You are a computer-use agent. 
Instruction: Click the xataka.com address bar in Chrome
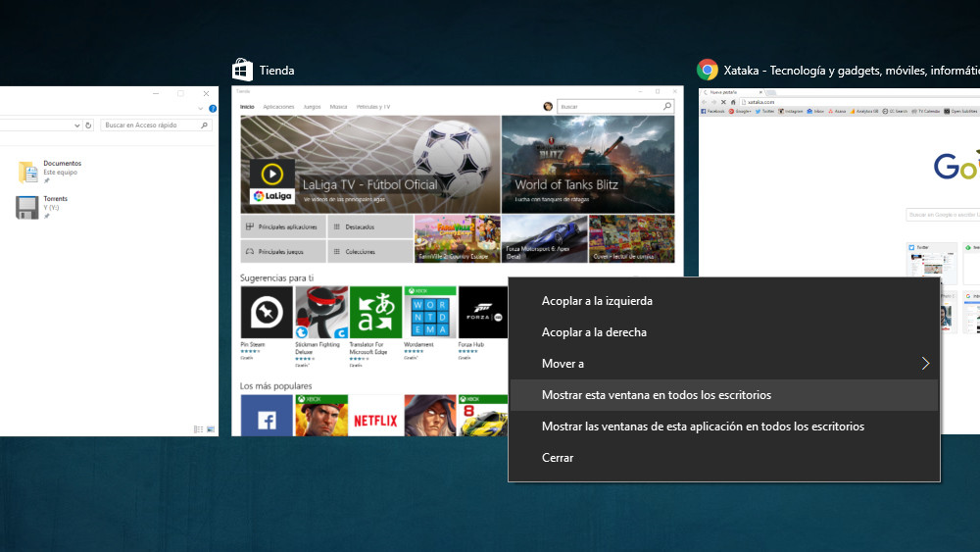(x=859, y=102)
